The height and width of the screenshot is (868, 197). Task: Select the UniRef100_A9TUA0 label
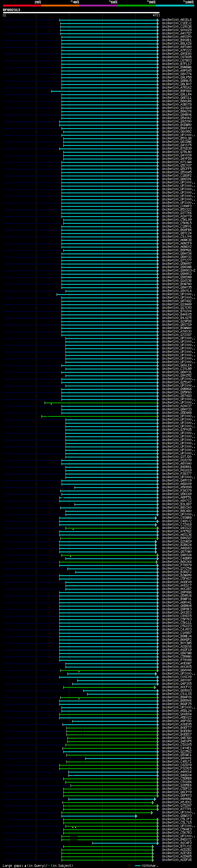(176, 47)
